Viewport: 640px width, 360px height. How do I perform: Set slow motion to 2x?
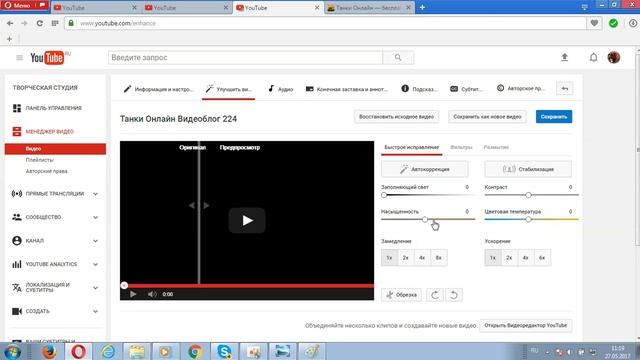click(405, 258)
